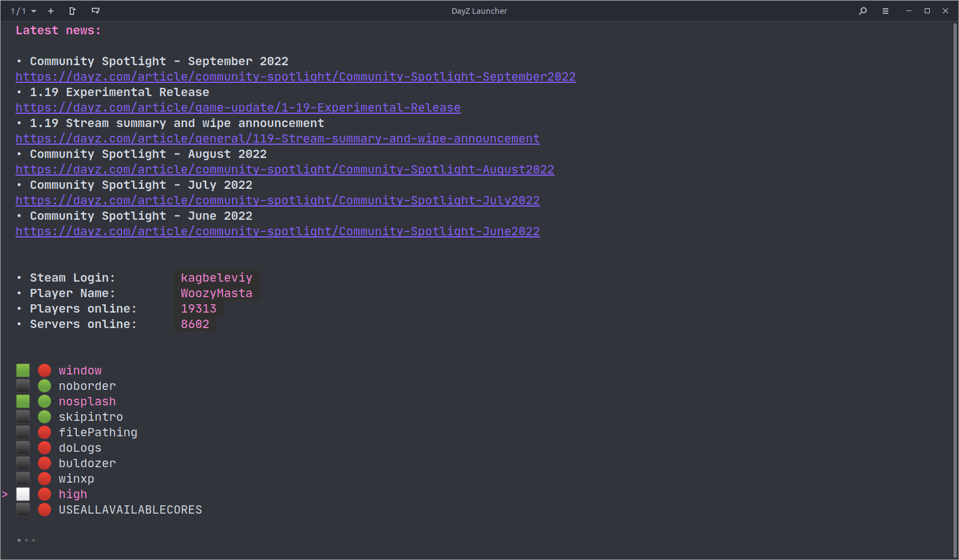This screenshot has height=560, width=959.
Task: Toggle the skipintro option checkbox
Action: [23, 416]
